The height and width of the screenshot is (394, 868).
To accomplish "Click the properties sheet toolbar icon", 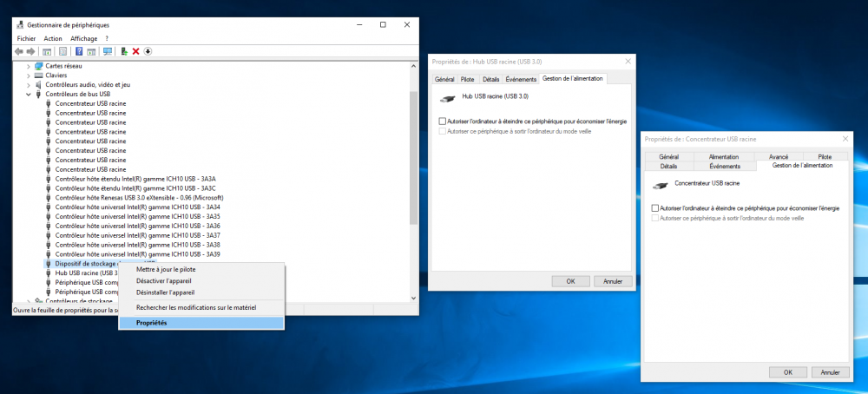I will pos(62,51).
